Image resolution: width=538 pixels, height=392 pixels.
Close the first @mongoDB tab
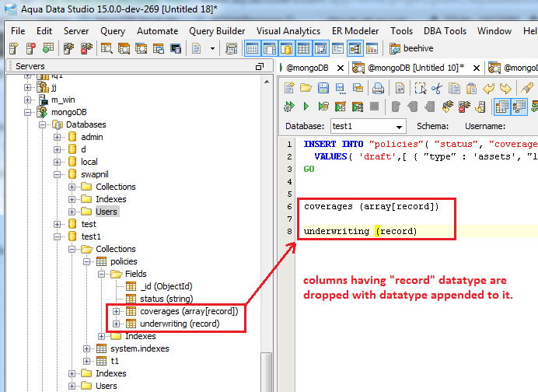tap(341, 68)
